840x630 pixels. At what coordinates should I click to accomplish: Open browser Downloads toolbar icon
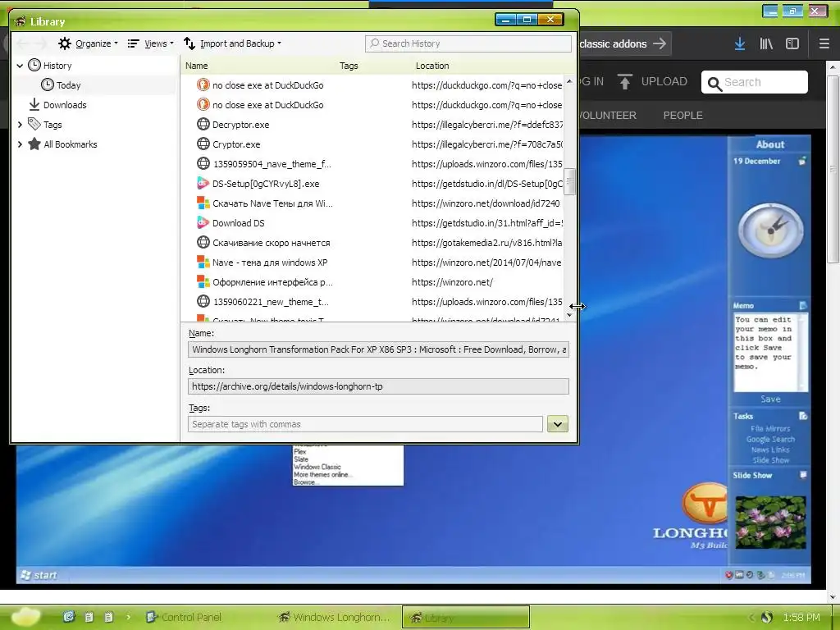click(x=740, y=43)
